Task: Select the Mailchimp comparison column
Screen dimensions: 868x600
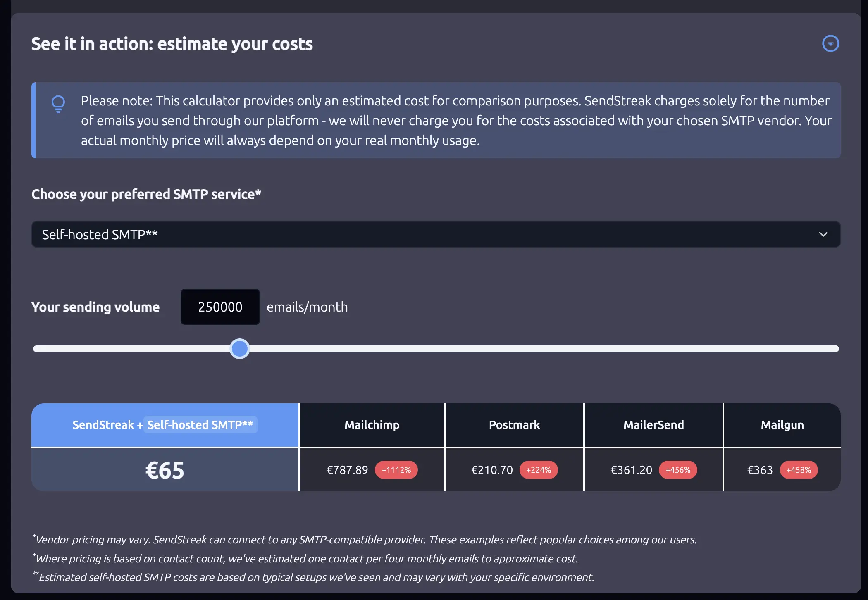Action: point(371,425)
